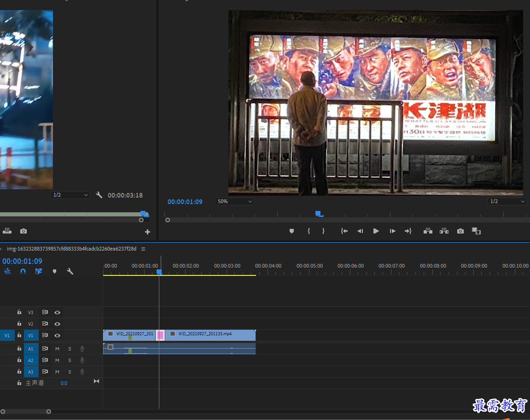Target the A3 audio track
The height and width of the screenshot is (420, 530).
(31, 372)
